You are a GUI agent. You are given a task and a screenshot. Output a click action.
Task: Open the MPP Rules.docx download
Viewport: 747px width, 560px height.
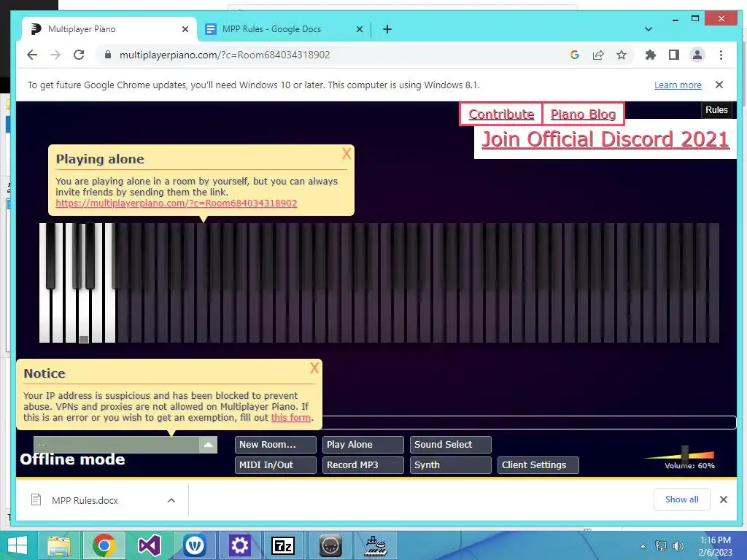click(x=85, y=500)
